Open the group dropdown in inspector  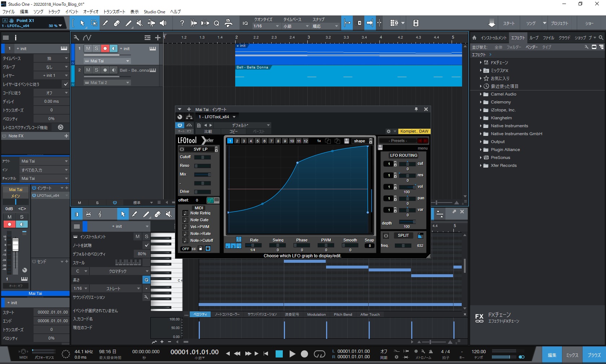[51, 67]
